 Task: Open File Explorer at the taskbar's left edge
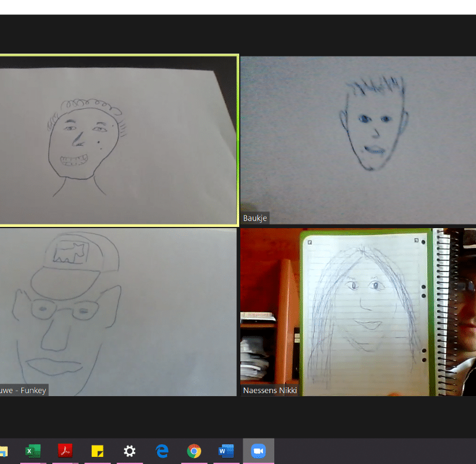pos(3,451)
